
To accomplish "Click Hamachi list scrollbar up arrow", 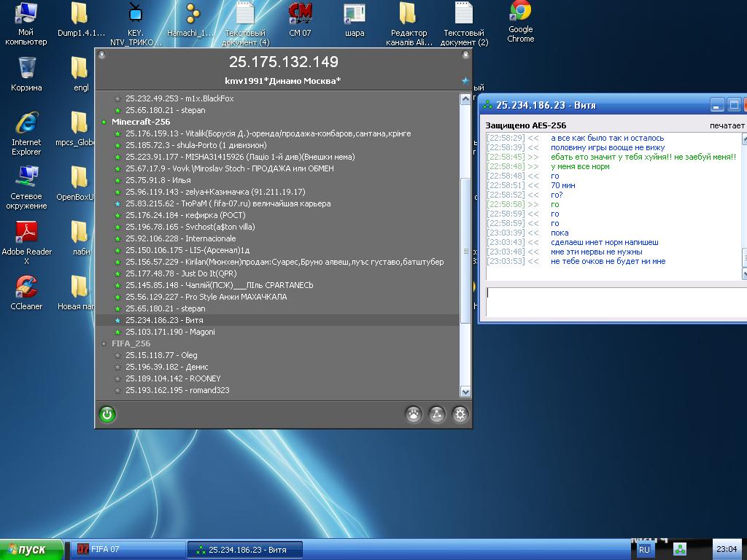I will [465, 99].
